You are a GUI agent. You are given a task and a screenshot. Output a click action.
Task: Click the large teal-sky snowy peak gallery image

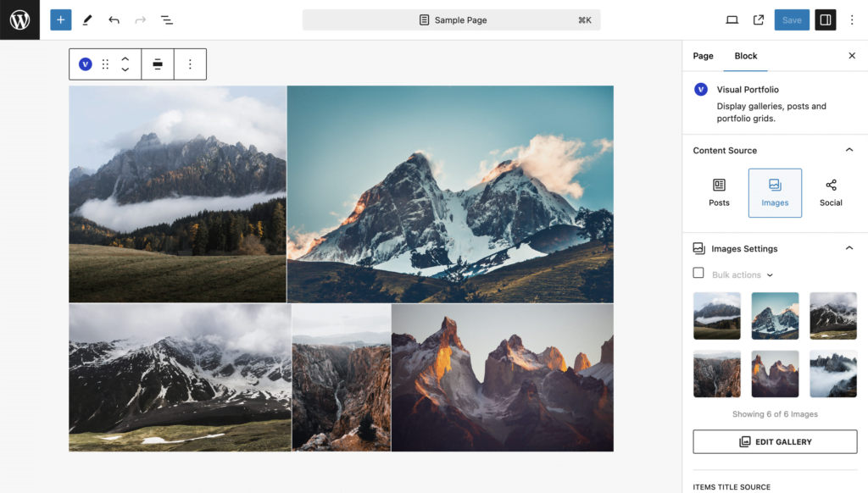450,194
